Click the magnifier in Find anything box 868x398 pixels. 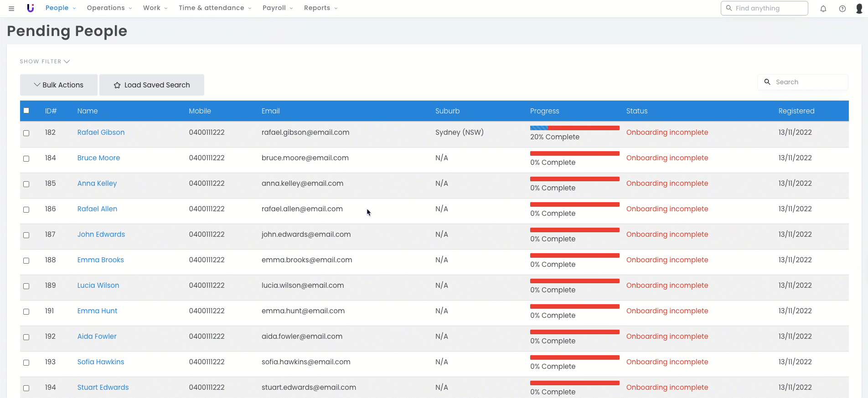pos(729,8)
